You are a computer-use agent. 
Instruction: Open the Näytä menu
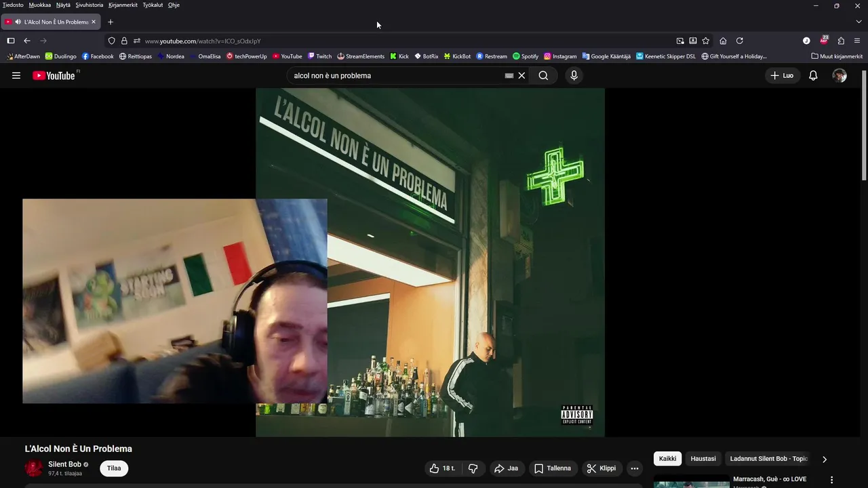pyautogui.click(x=63, y=5)
